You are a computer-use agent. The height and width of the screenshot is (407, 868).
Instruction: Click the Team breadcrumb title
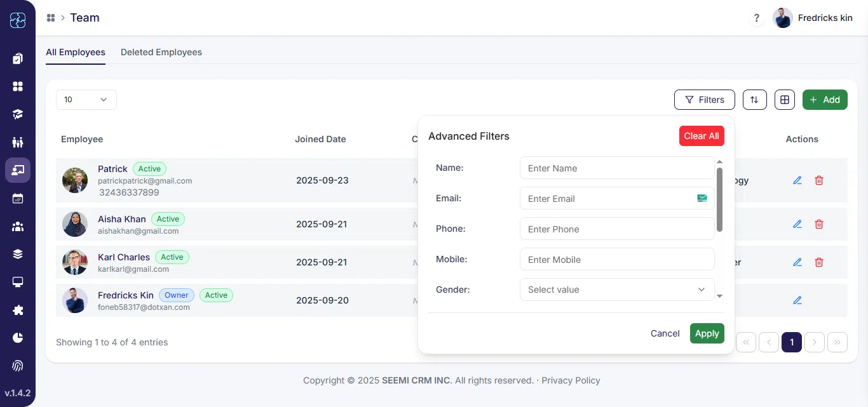point(85,18)
